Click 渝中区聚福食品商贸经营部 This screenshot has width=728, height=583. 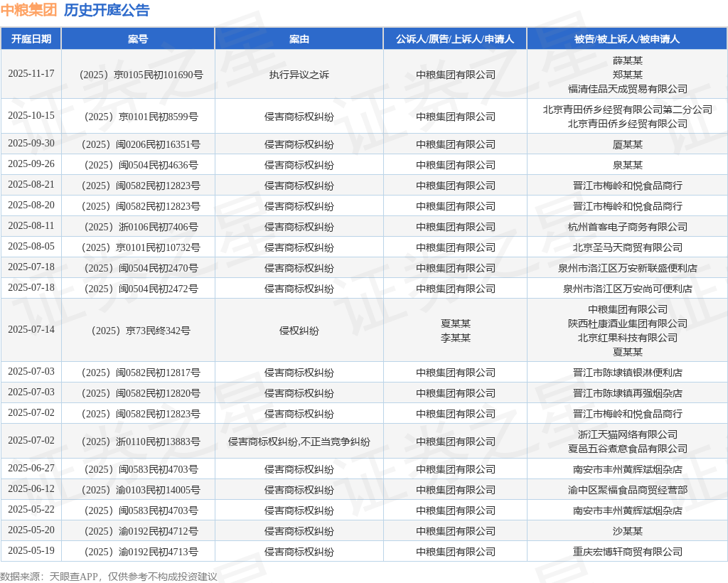(627, 490)
